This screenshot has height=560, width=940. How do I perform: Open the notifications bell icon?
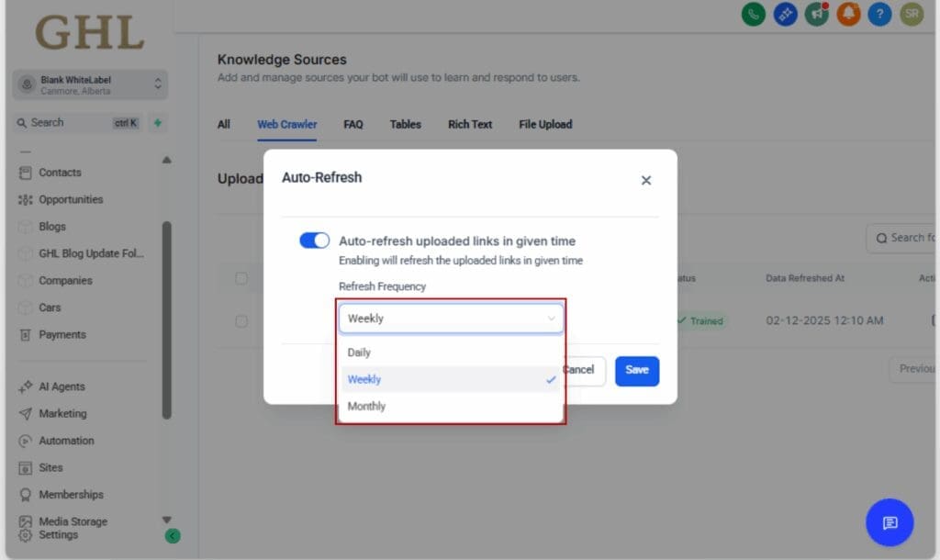[848, 15]
